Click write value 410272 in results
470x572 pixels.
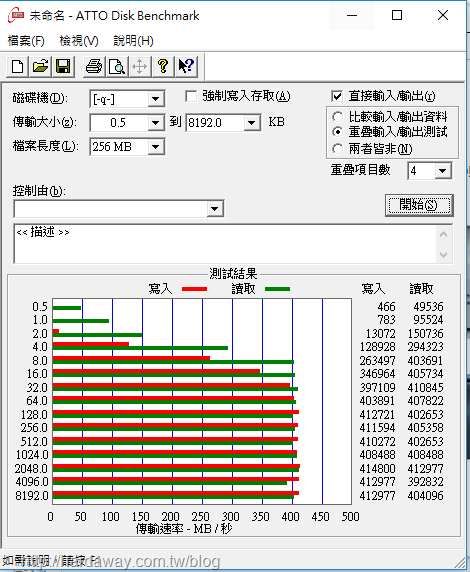coord(377,441)
